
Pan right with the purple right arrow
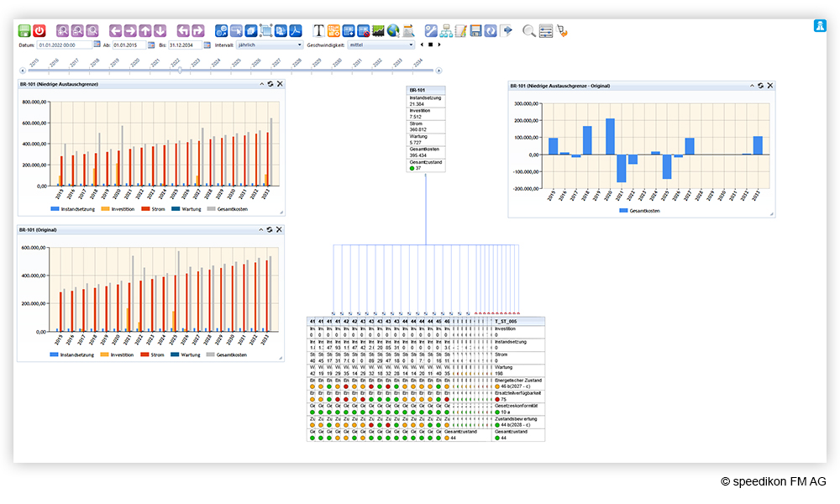pos(130,31)
